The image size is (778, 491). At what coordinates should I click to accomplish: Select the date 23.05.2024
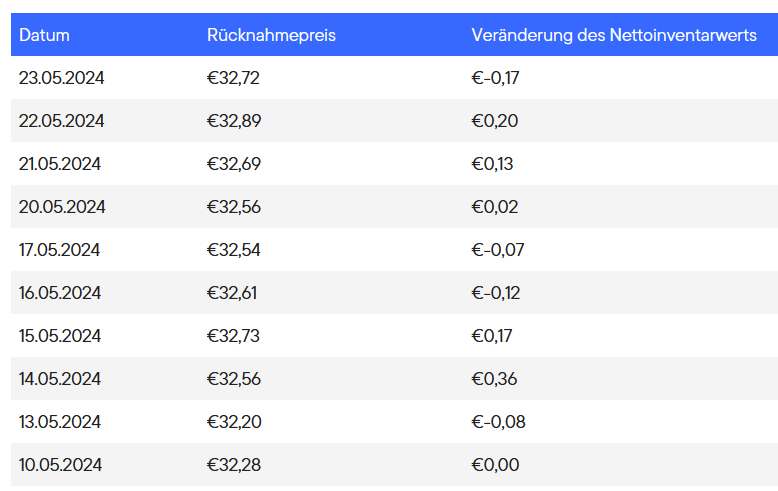[62, 78]
